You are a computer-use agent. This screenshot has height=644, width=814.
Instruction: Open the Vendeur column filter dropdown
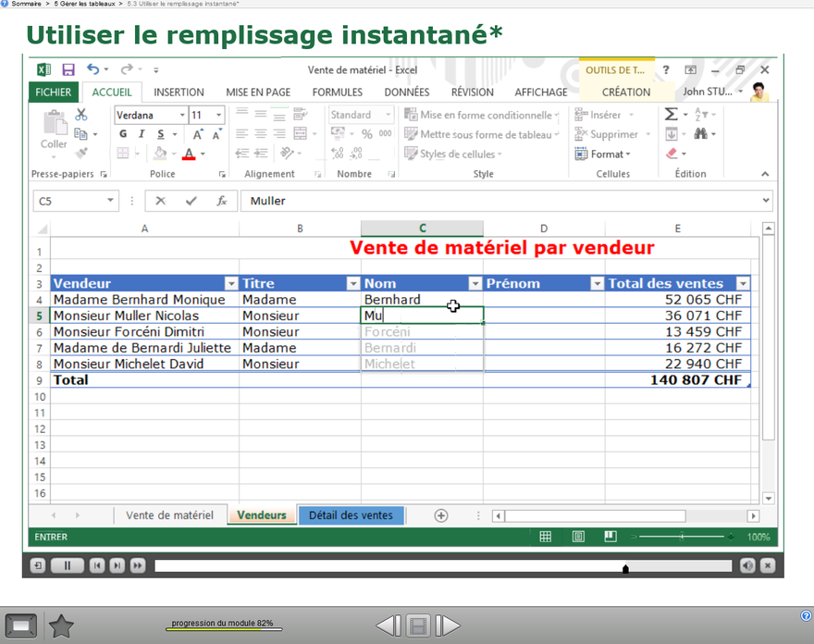click(230, 284)
